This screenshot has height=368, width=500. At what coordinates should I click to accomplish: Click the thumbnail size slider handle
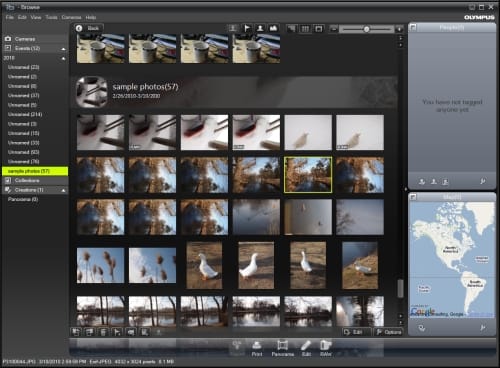coord(366,29)
